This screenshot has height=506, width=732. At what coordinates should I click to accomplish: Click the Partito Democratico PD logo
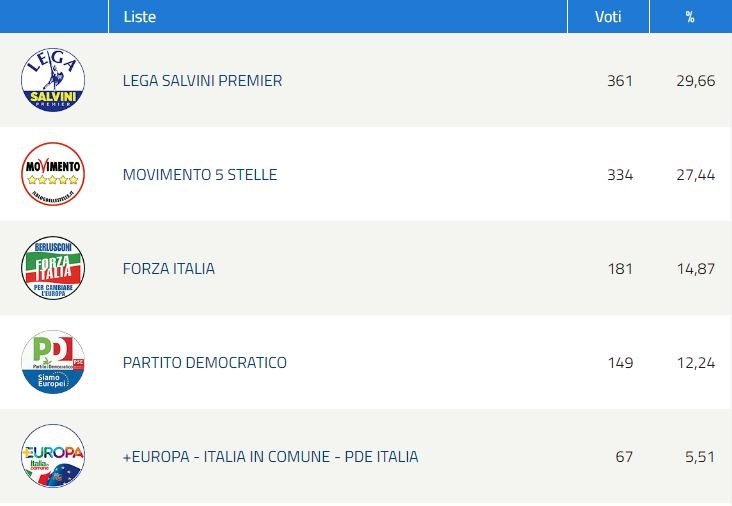coord(53,362)
